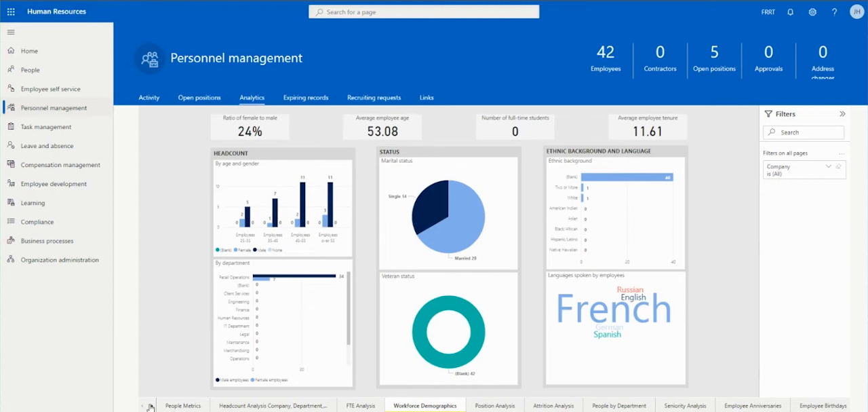Select the Analytics tab

252,98
